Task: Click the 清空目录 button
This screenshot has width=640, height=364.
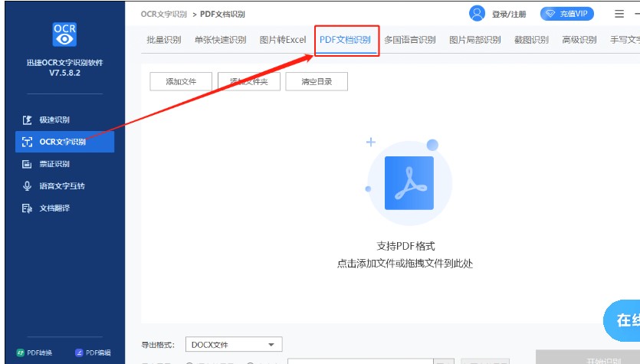Action: pos(317,82)
